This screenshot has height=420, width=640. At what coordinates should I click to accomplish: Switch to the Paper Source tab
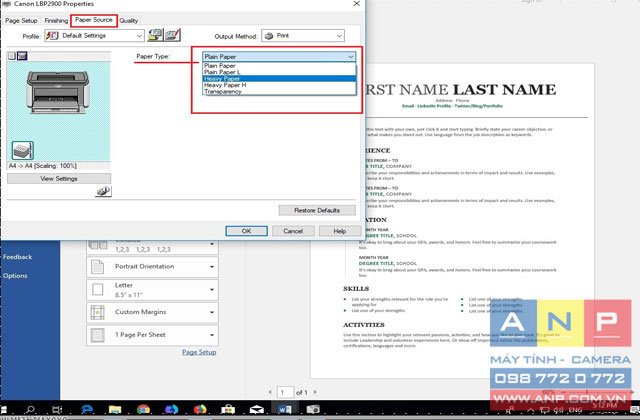click(94, 20)
